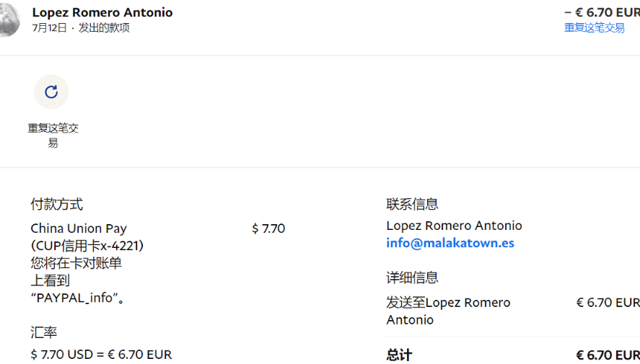Click the 重复这笔交易 label below the circular icon
The image size is (640, 364).
[53, 135]
